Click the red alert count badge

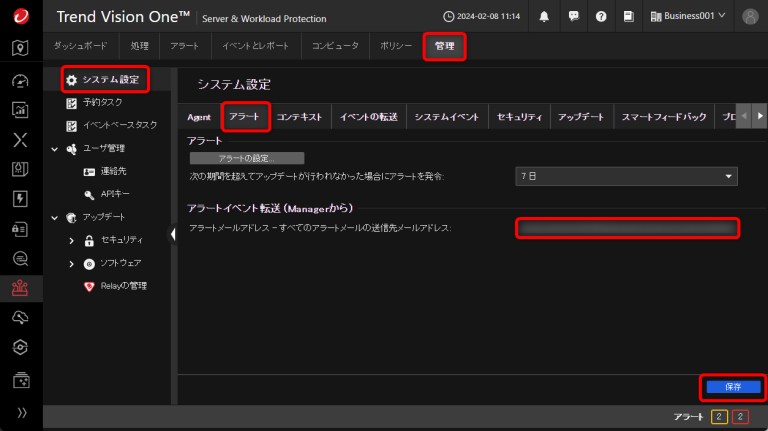point(740,417)
